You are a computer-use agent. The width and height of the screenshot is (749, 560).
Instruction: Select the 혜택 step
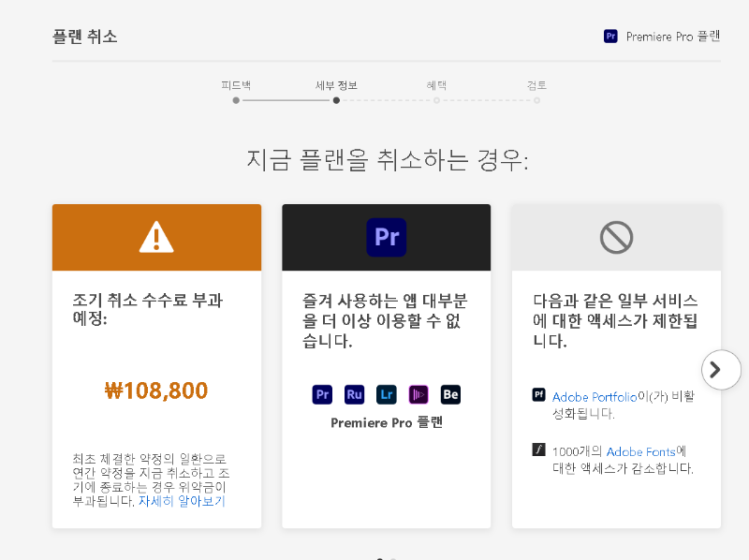(x=436, y=92)
